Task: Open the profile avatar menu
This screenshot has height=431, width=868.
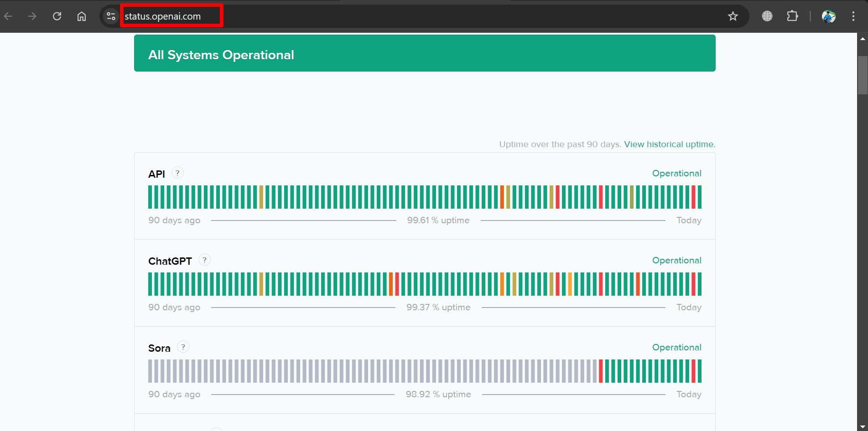Action: click(828, 16)
